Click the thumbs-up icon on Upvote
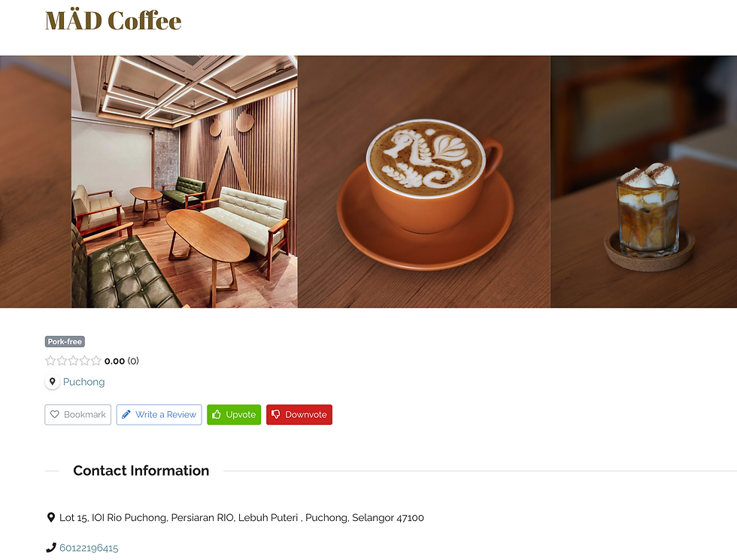This screenshot has width=737, height=560. 217,414
